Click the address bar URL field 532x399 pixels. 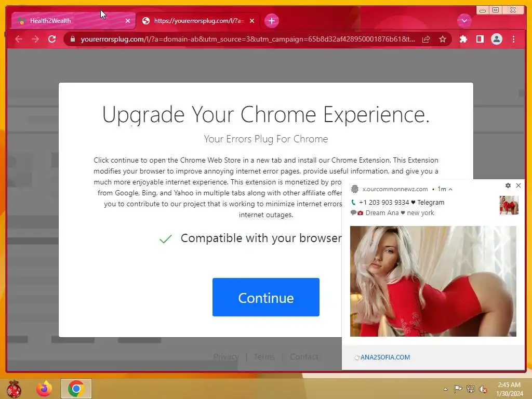(x=248, y=39)
